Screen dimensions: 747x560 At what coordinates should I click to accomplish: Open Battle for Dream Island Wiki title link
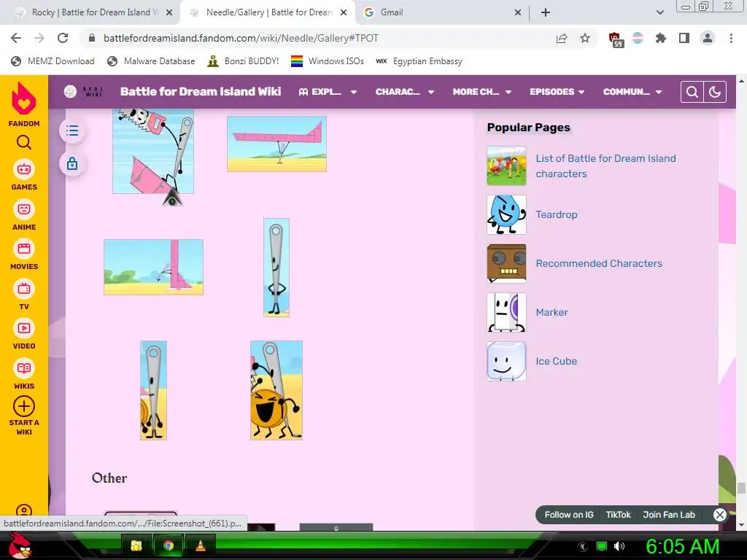point(201,91)
